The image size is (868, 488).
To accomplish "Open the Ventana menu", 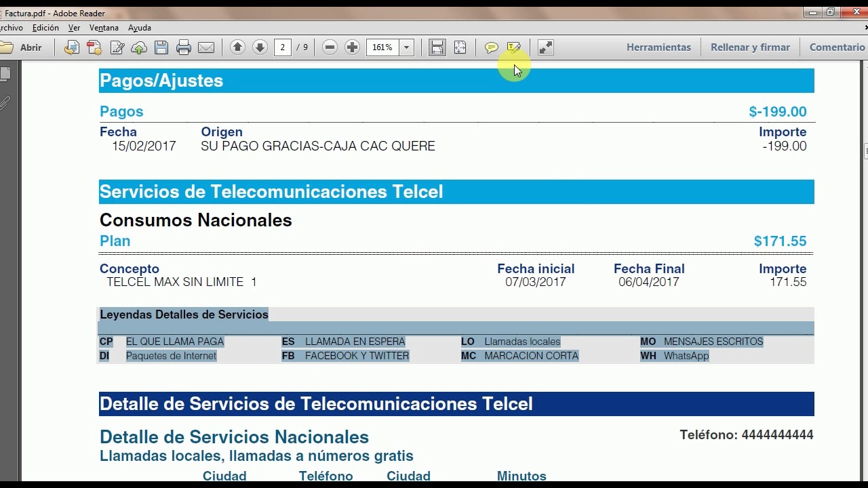I will pos(104,28).
